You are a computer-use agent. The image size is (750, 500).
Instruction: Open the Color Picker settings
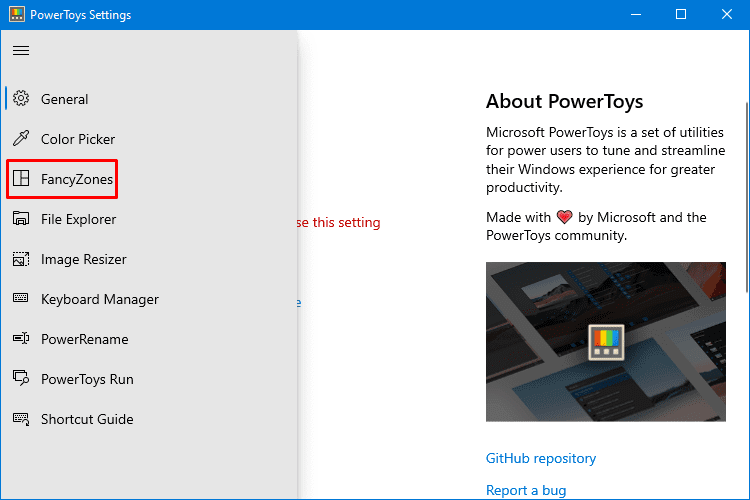[x=150, y=139]
